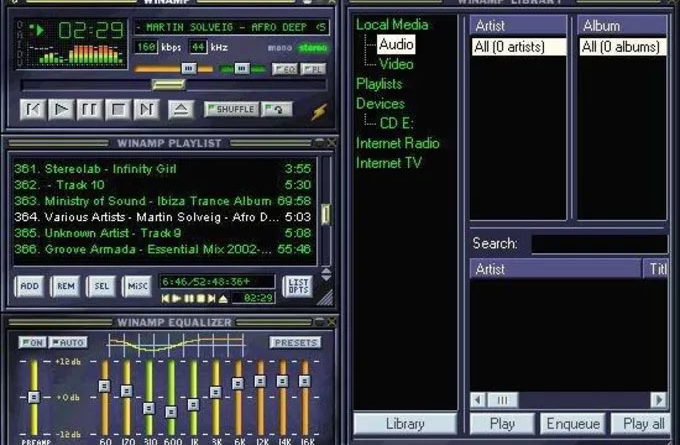The image size is (680, 445).
Task: Select Audio in the library tree
Action: pos(396,44)
